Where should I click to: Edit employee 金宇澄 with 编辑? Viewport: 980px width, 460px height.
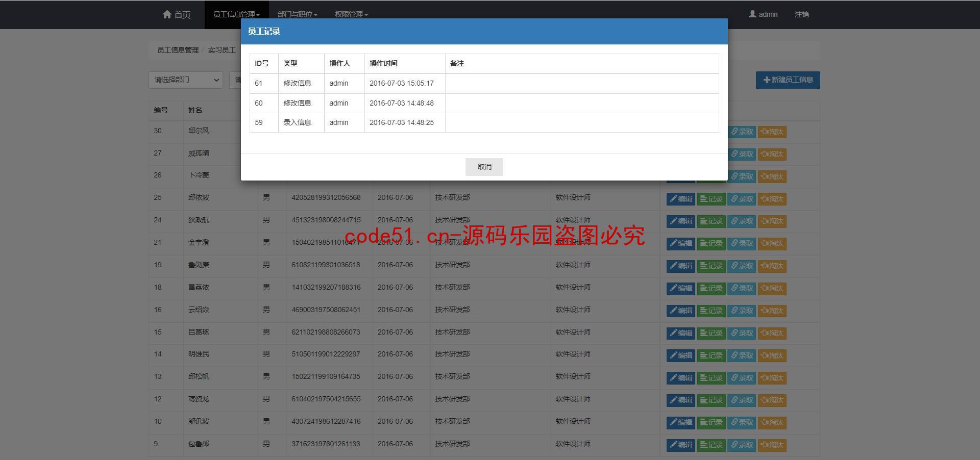(x=680, y=244)
